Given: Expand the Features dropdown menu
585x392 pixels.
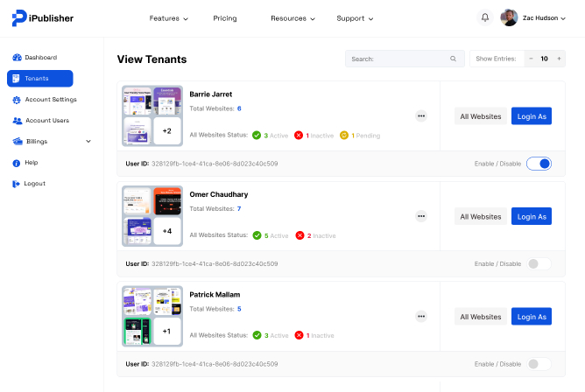Looking at the screenshot, I should click(169, 18).
